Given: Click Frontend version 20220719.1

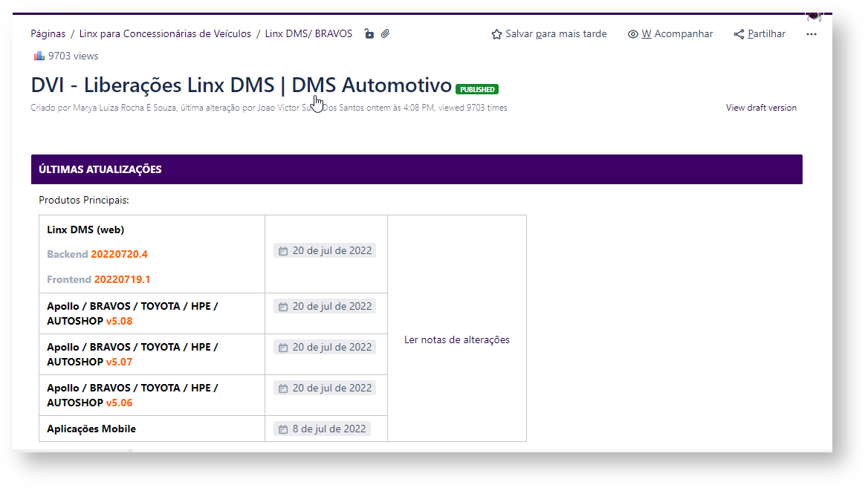Looking at the screenshot, I should tap(123, 279).
